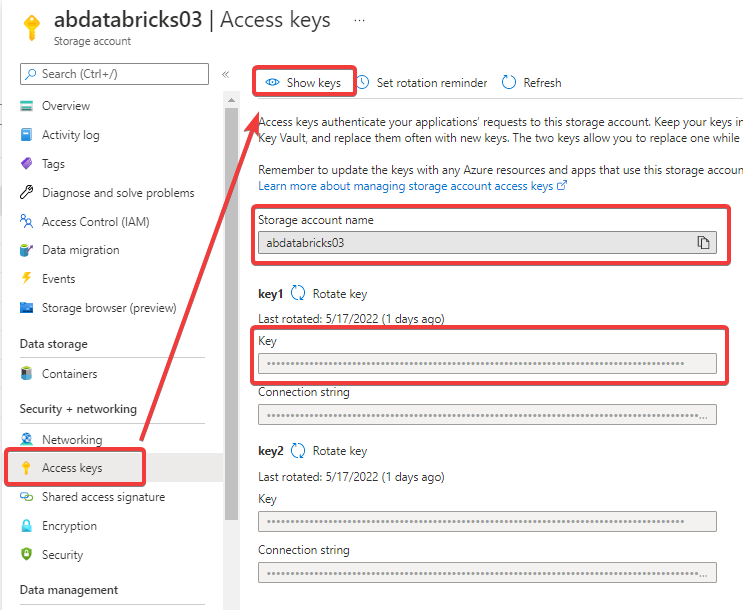Open Containers under Data storage
This screenshot has width=743, height=610.
click(x=70, y=374)
